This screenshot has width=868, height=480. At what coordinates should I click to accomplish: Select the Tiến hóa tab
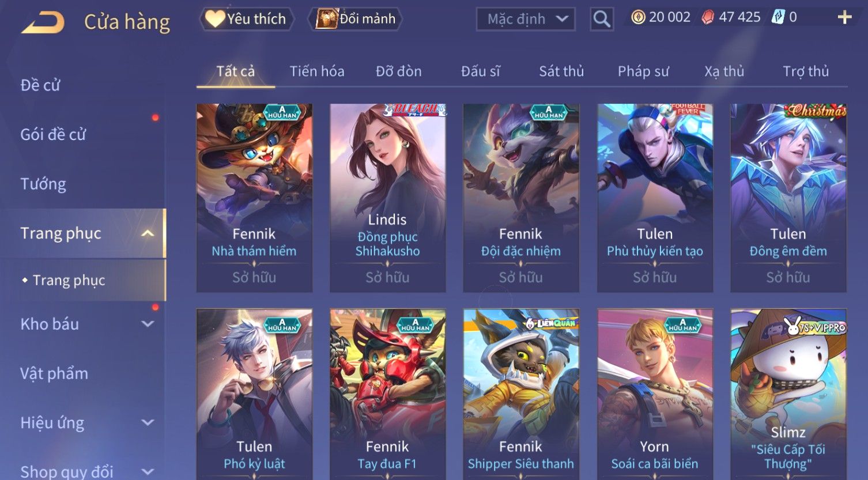pos(317,71)
